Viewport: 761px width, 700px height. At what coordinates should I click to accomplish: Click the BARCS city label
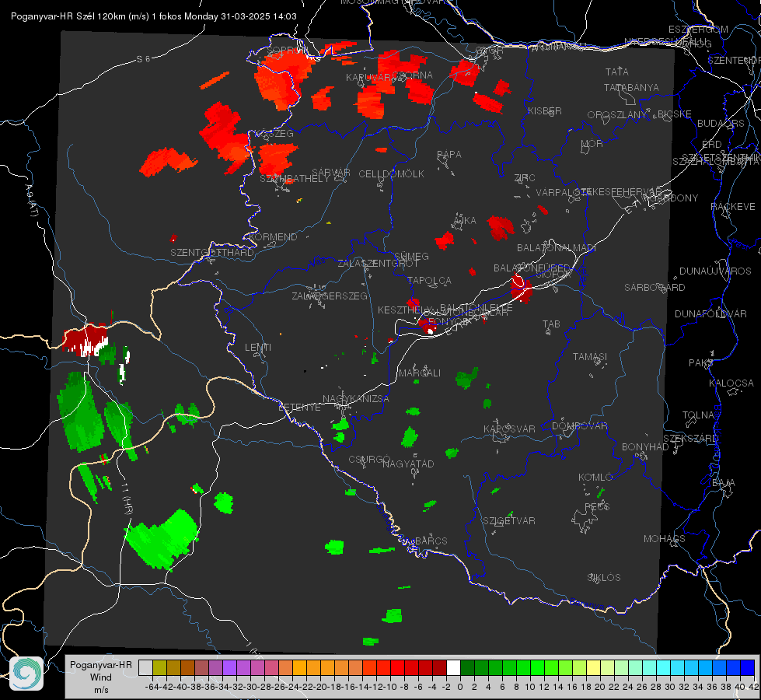coord(431,541)
